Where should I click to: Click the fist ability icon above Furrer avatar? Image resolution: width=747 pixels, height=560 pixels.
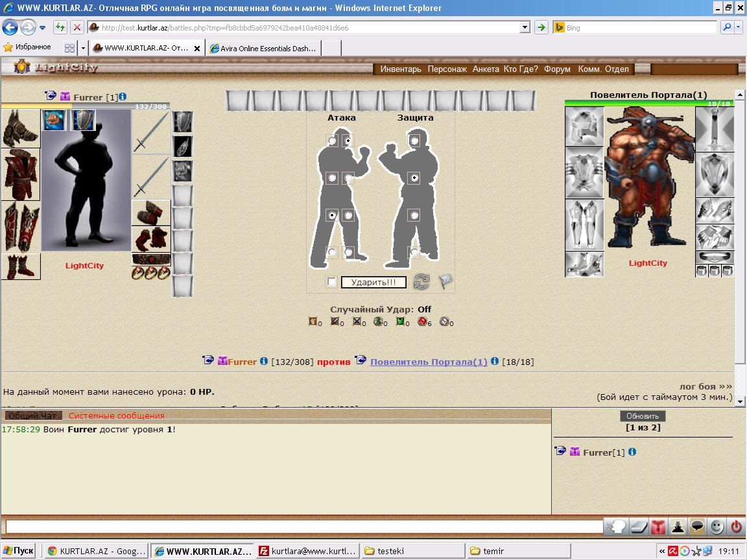coord(54,120)
